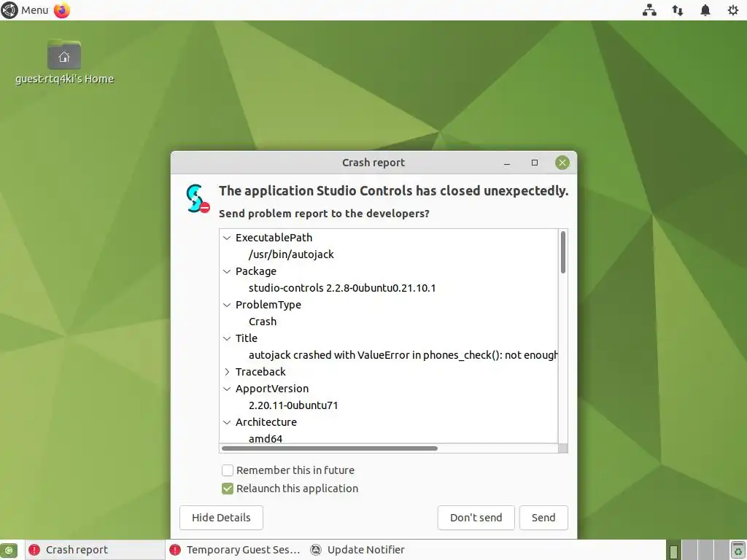Screen dimensions: 747x560
Task: Open the Firefox browser launcher
Action: click(x=62, y=10)
